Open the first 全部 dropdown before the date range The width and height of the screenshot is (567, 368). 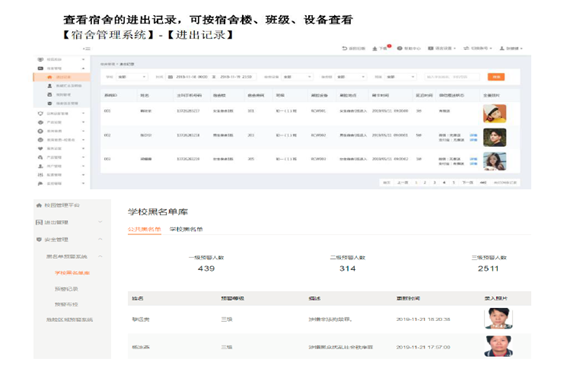pos(132,77)
